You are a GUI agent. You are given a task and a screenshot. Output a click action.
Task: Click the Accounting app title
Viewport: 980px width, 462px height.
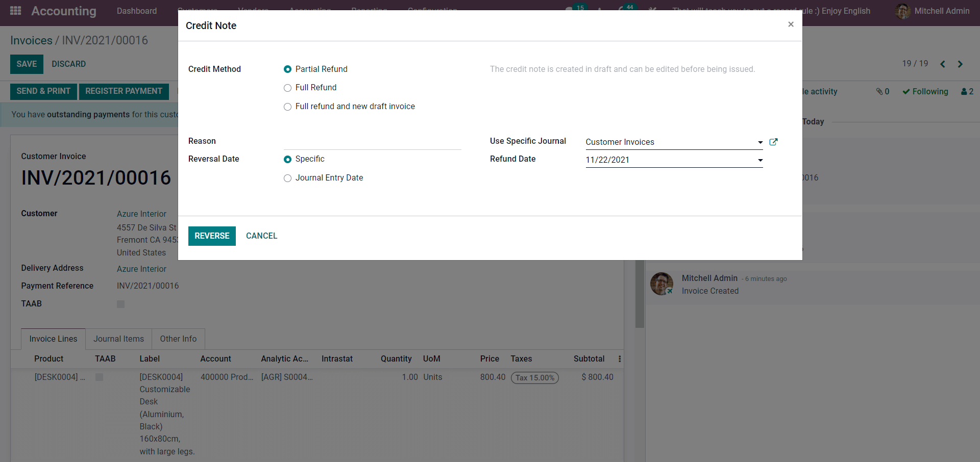[64, 11]
